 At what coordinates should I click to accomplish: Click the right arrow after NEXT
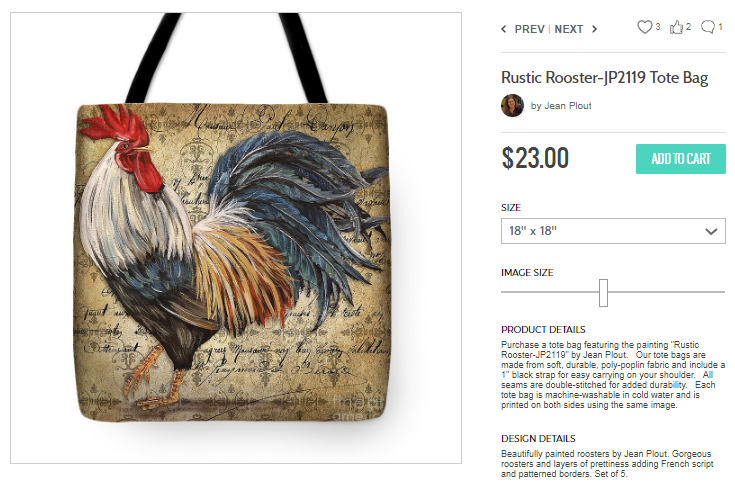(x=594, y=29)
